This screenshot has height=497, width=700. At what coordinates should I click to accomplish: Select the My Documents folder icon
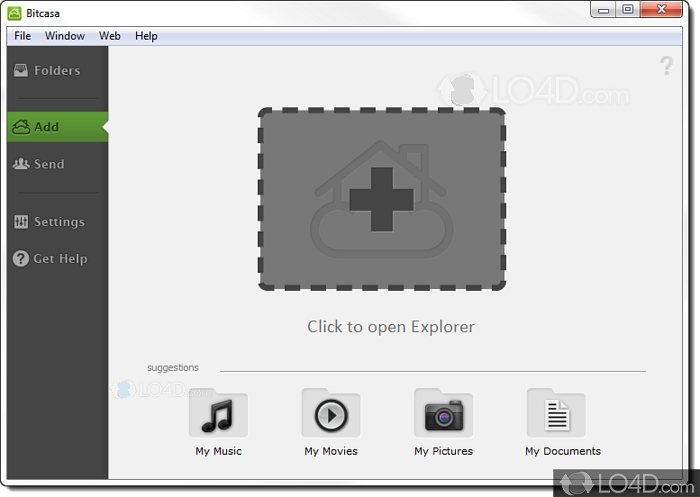point(556,413)
